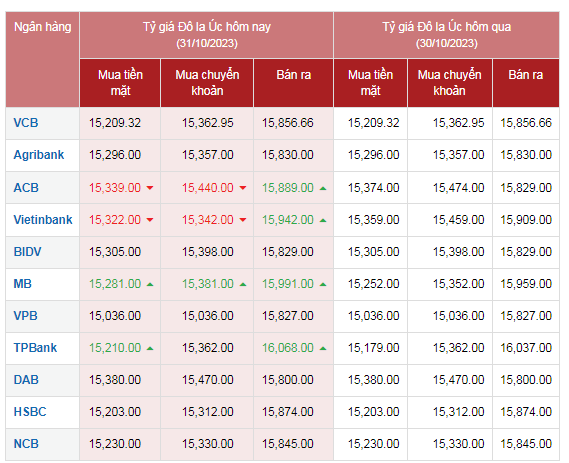Open the VPB bank link
Image resolution: width=569 pixels, height=463 pixels.
[x=25, y=315]
